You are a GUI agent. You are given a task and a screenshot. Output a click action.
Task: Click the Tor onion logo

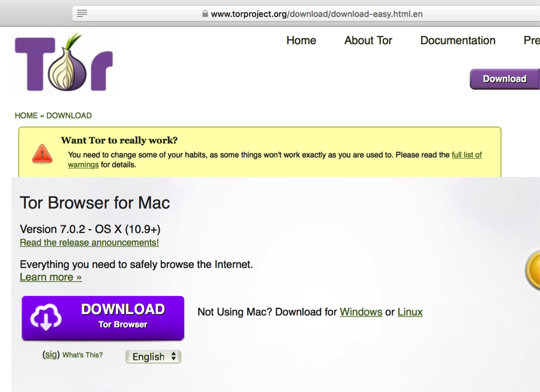click(x=64, y=63)
